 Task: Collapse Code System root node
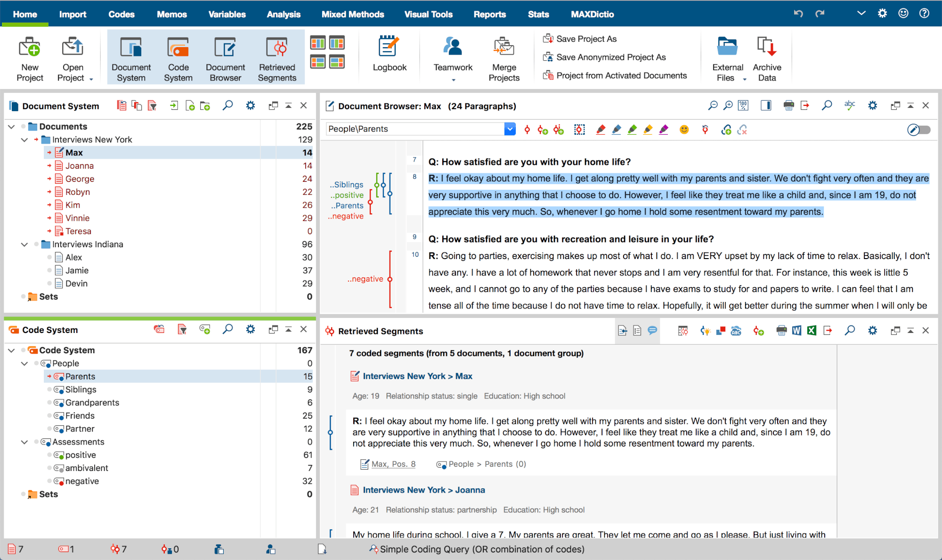click(11, 350)
